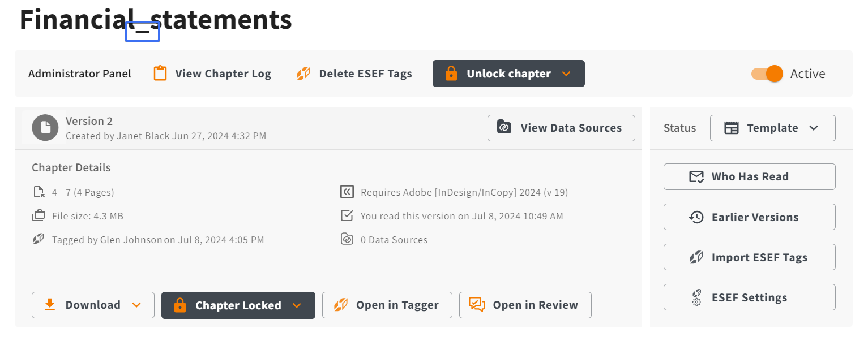Click the Delete ESEF Tags leaf icon

(303, 74)
